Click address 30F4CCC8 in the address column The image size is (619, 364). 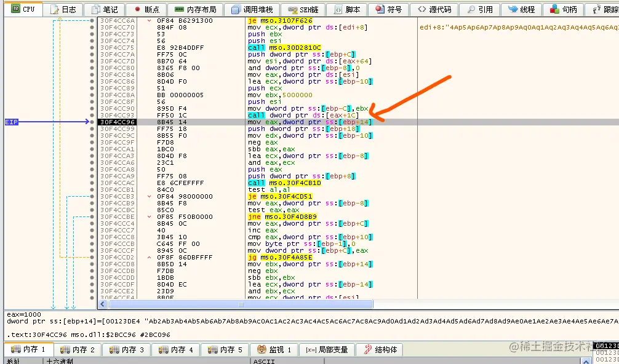click(118, 237)
